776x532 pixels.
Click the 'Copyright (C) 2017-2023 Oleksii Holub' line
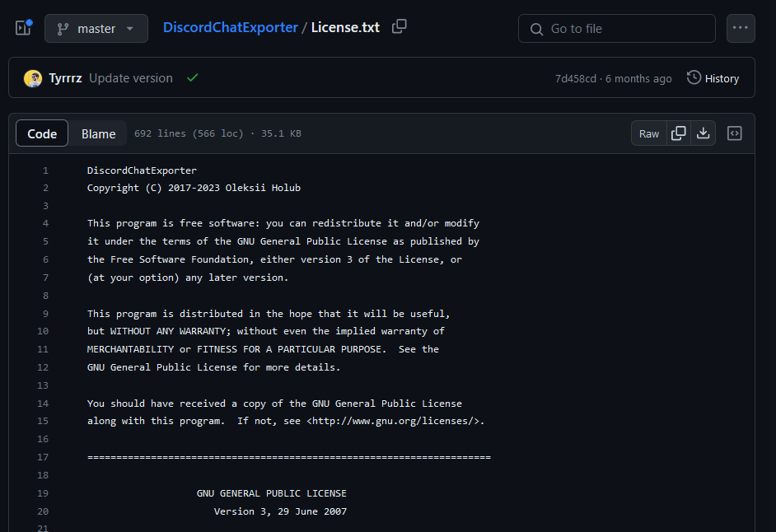point(194,188)
